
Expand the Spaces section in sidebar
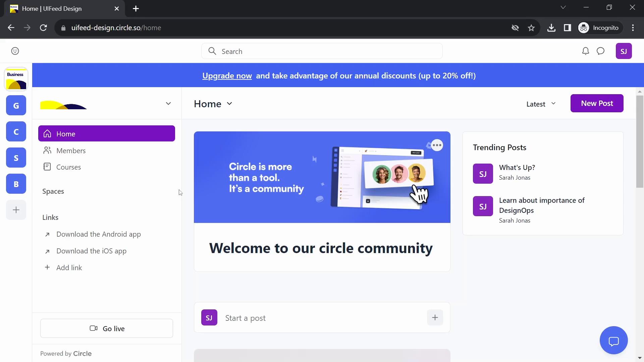pos(53,191)
